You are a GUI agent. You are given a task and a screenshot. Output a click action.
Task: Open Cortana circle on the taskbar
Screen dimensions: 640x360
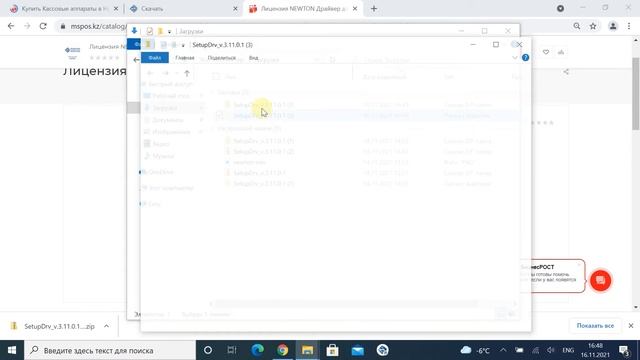click(x=208, y=350)
